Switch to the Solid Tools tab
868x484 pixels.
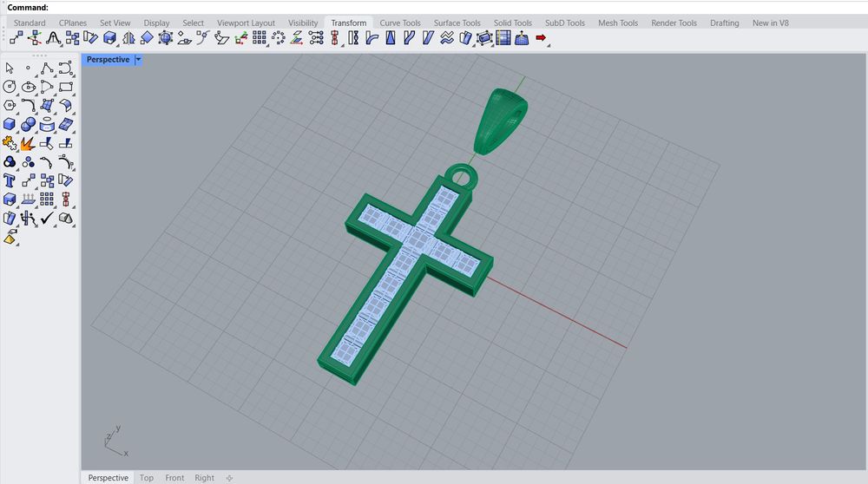(x=512, y=23)
